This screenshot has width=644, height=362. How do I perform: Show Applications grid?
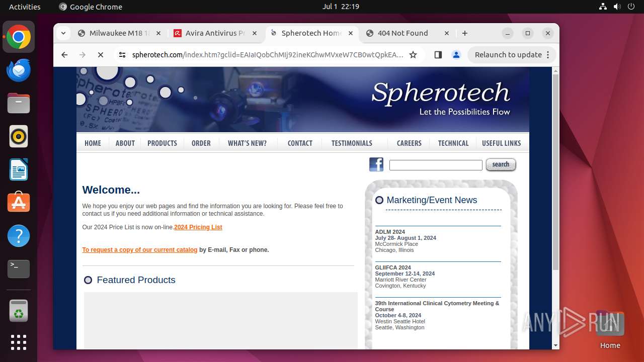(19, 342)
